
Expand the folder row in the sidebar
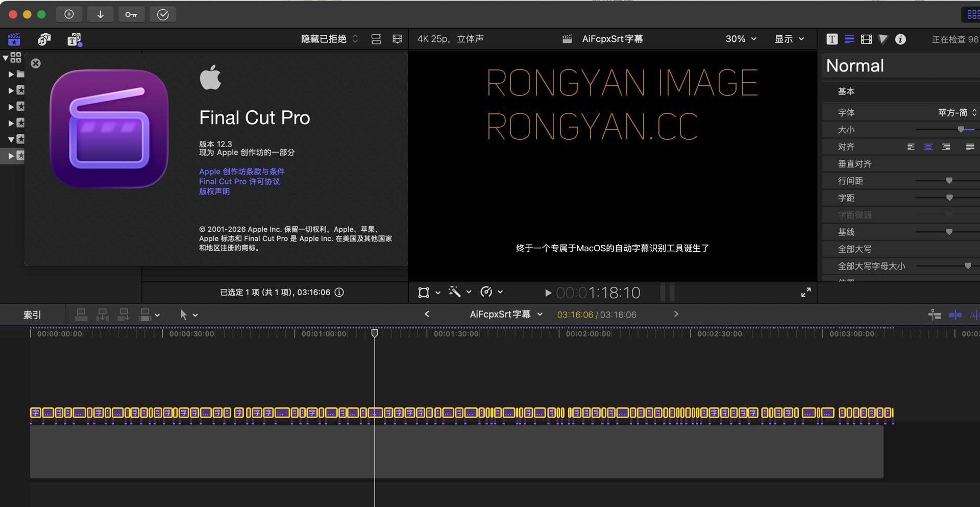coord(11,74)
